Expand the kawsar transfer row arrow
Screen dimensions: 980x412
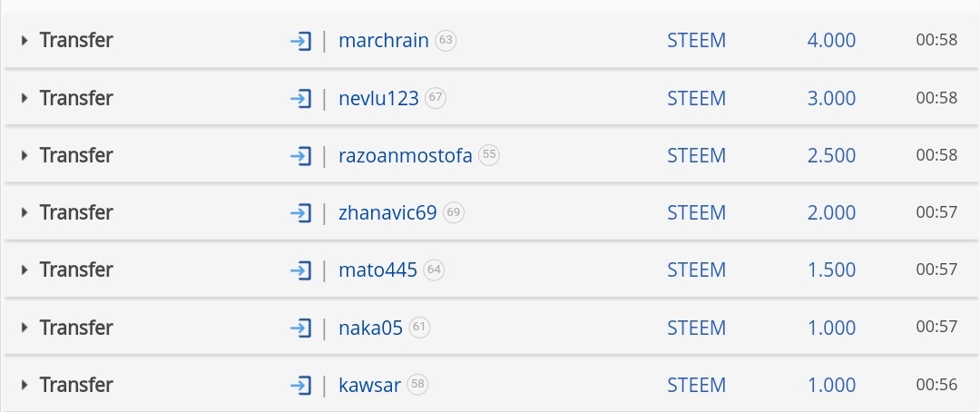(x=24, y=385)
